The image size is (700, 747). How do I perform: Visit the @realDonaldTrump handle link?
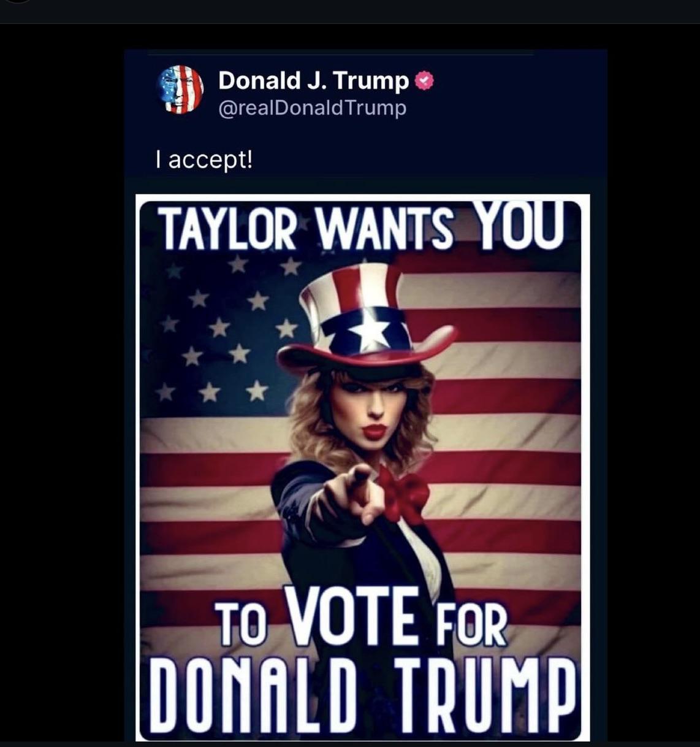[312, 108]
